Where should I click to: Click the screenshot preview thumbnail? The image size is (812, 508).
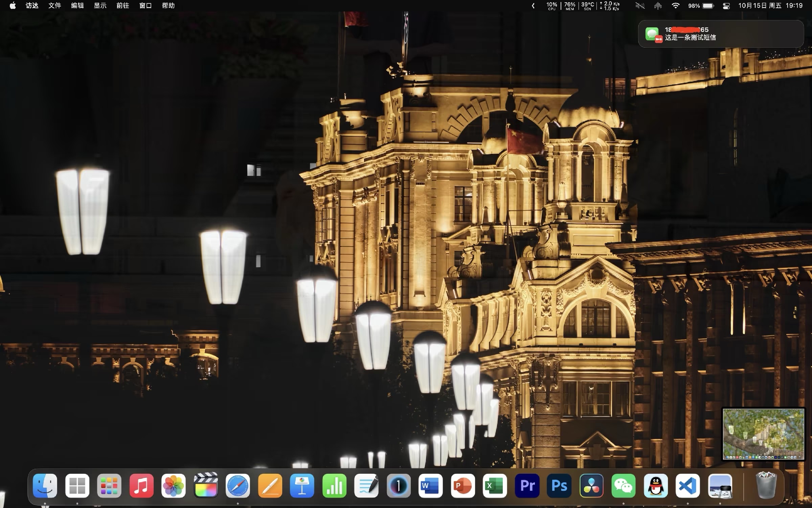click(763, 434)
